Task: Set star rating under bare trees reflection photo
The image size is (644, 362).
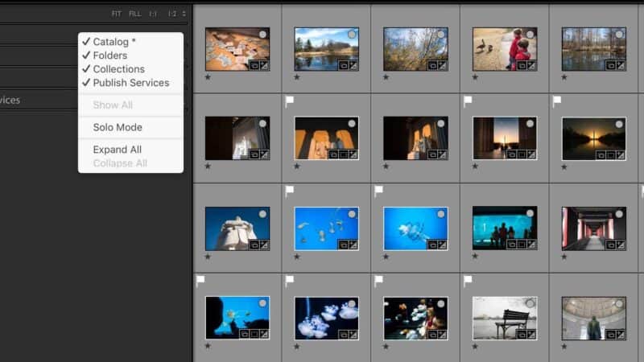Action: 564,77
